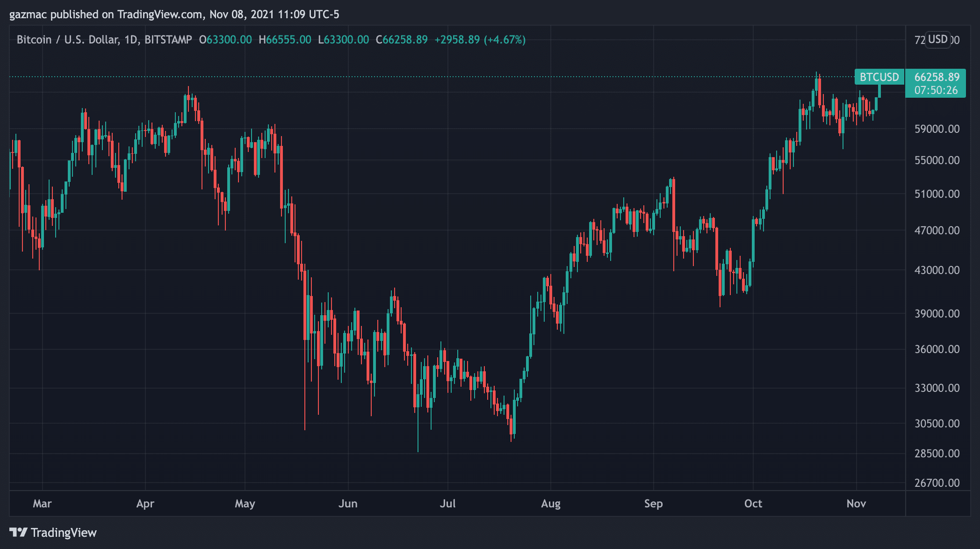Click the close value C66258.89
Viewport: 980px width, 549px height.
402,40
